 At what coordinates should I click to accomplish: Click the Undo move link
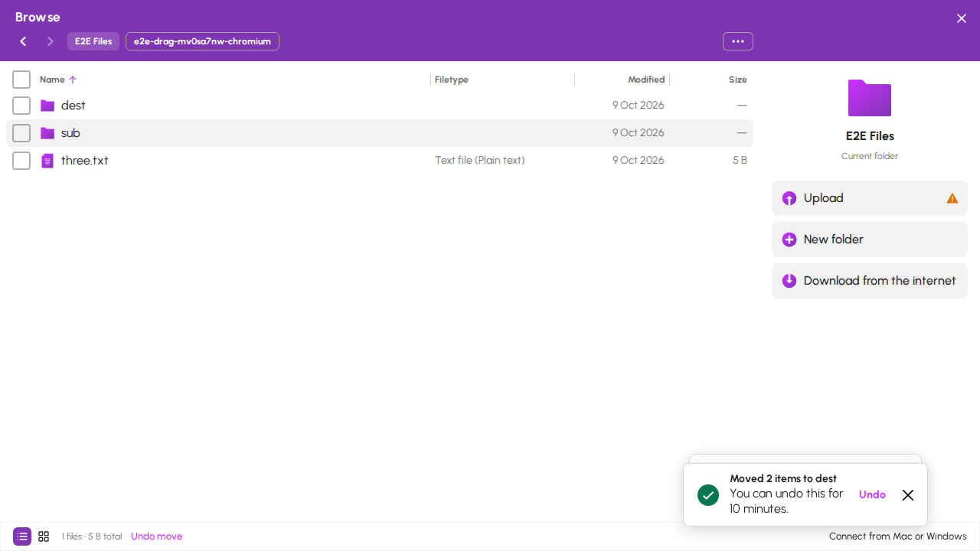click(x=156, y=536)
